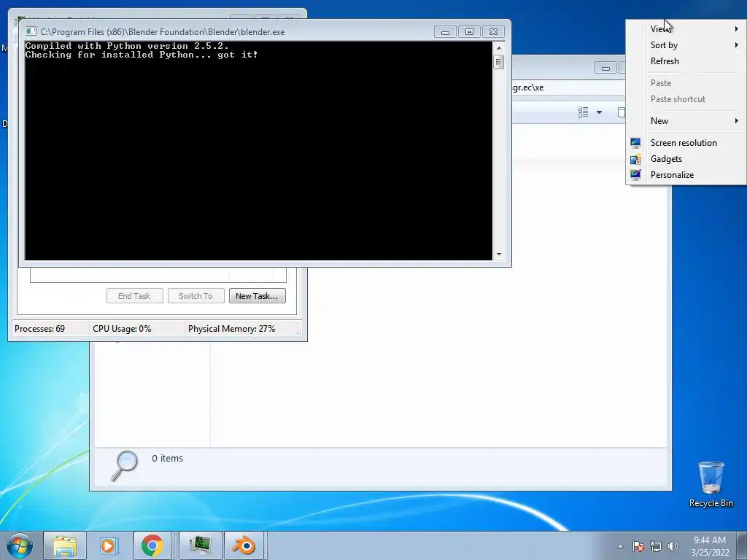The height and width of the screenshot is (560, 747).
Task: Close the blender.exe console window
Action: (x=494, y=32)
